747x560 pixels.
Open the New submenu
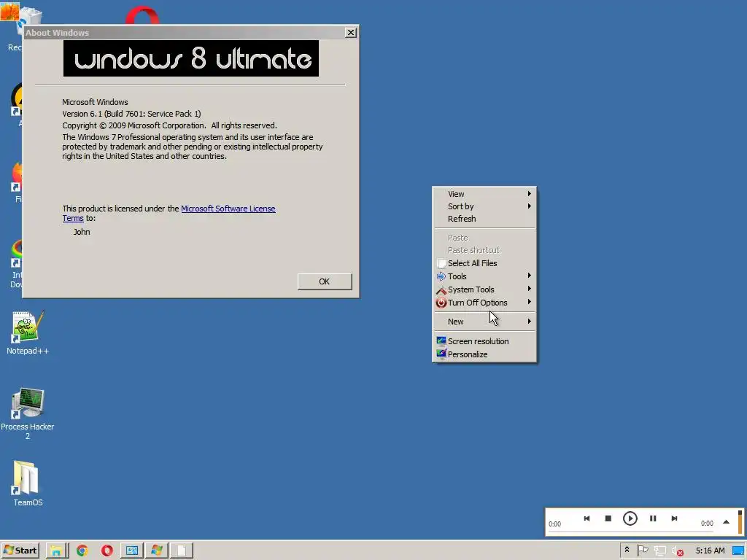click(x=484, y=322)
